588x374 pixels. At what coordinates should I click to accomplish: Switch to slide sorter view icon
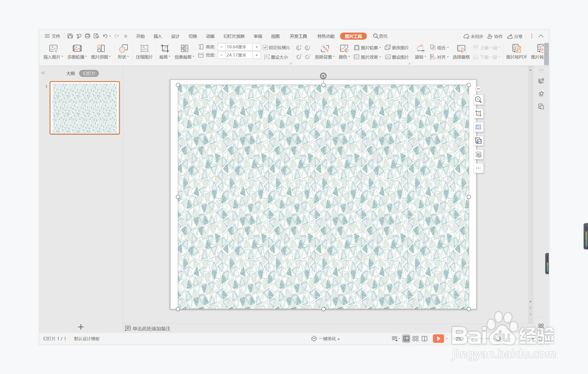(415, 339)
